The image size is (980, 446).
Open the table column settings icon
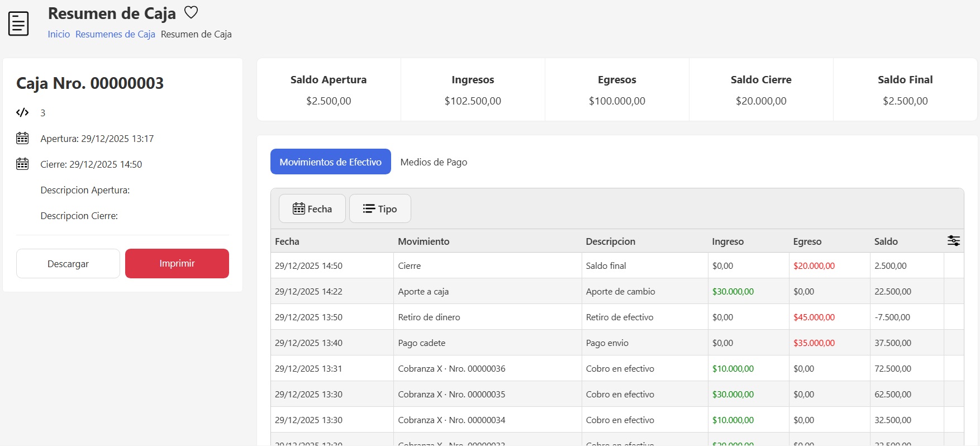coord(953,241)
